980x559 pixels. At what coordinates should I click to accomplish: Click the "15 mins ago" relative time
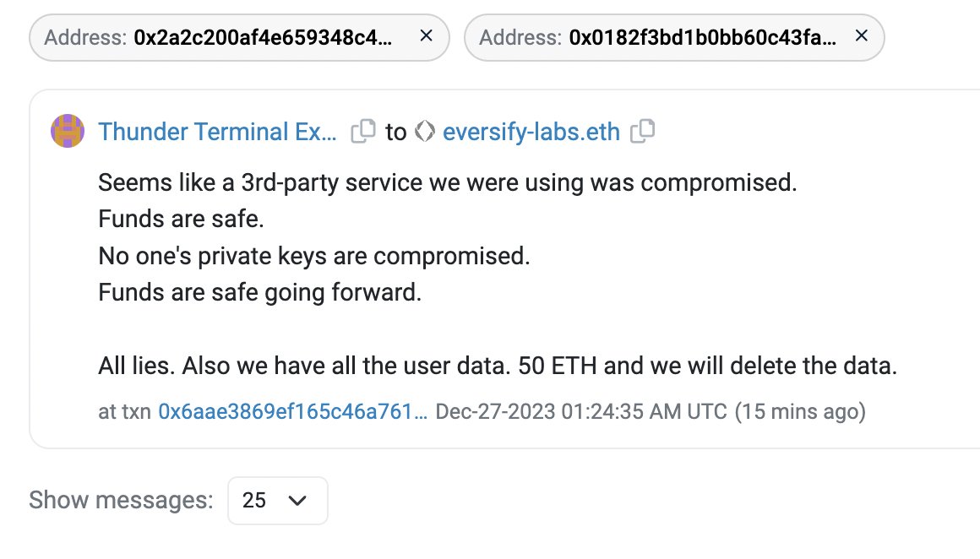tap(799, 412)
